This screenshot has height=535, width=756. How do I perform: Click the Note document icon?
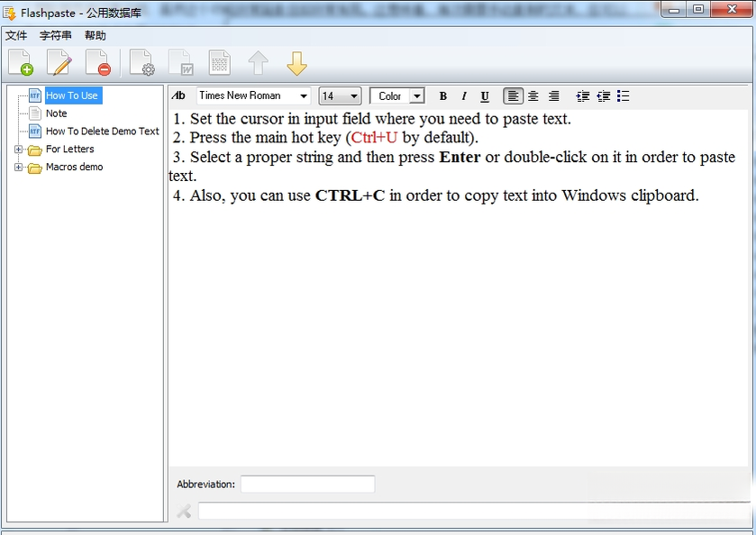coord(35,113)
